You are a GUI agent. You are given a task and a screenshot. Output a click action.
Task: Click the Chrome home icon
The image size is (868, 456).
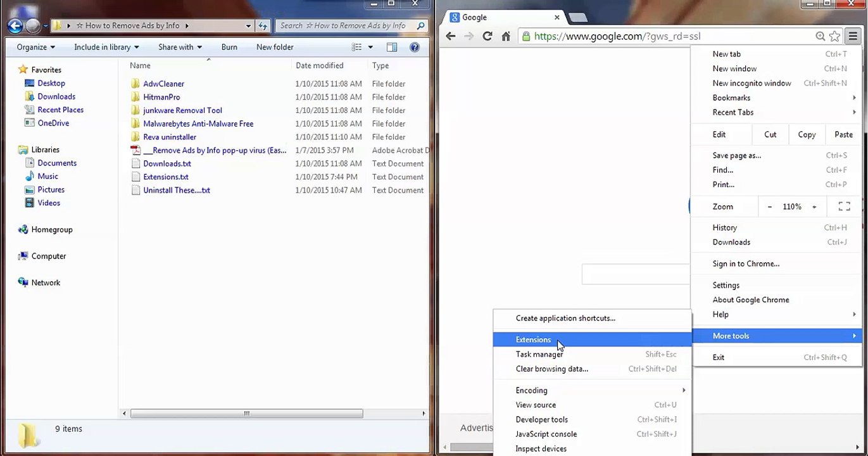click(506, 36)
